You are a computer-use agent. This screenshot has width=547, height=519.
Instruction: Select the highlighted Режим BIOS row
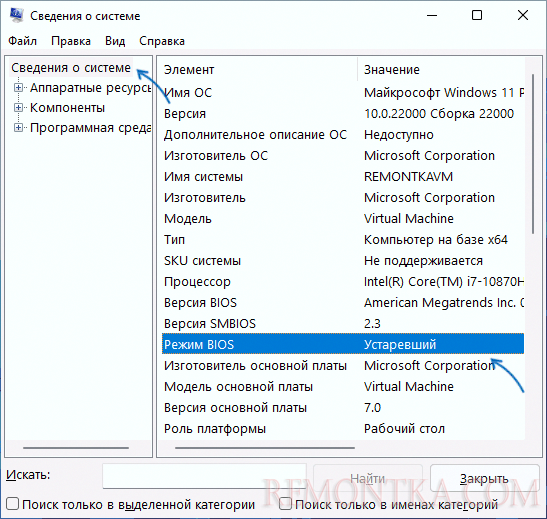(343, 344)
